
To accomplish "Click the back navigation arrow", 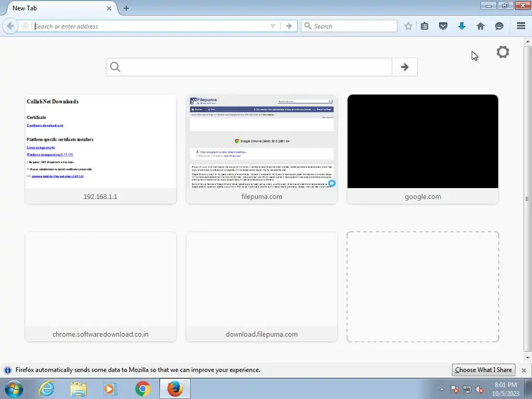I will pyautogui.click(x=10, y=26).
